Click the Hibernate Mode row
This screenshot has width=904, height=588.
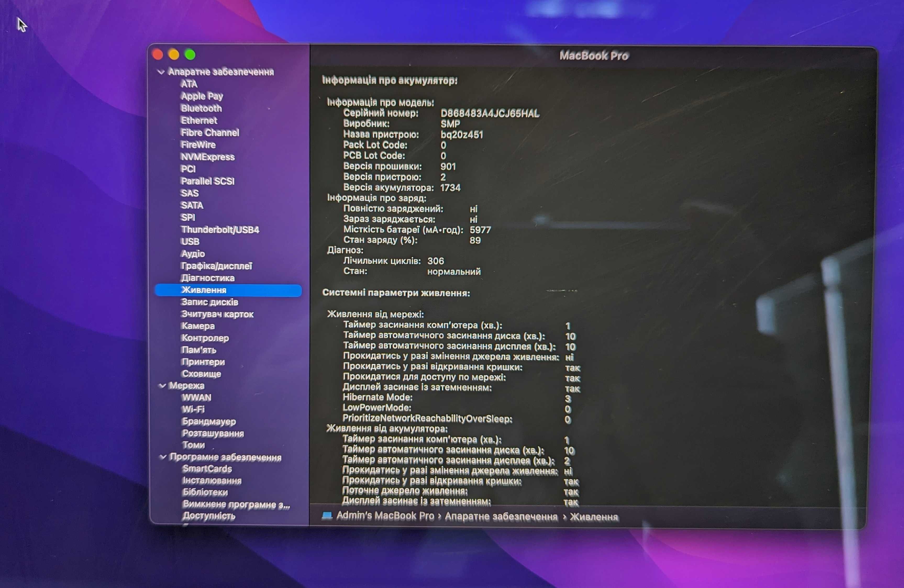(457, 398)
